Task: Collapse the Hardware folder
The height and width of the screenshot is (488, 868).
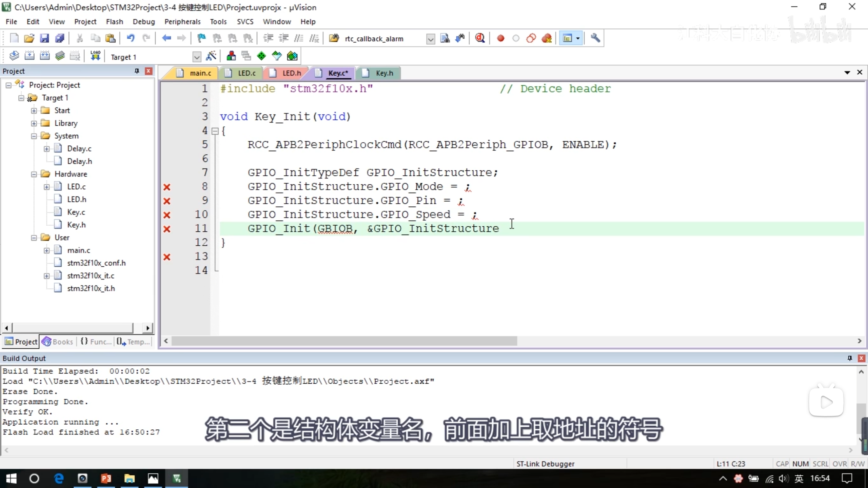Action: [34, 174]
